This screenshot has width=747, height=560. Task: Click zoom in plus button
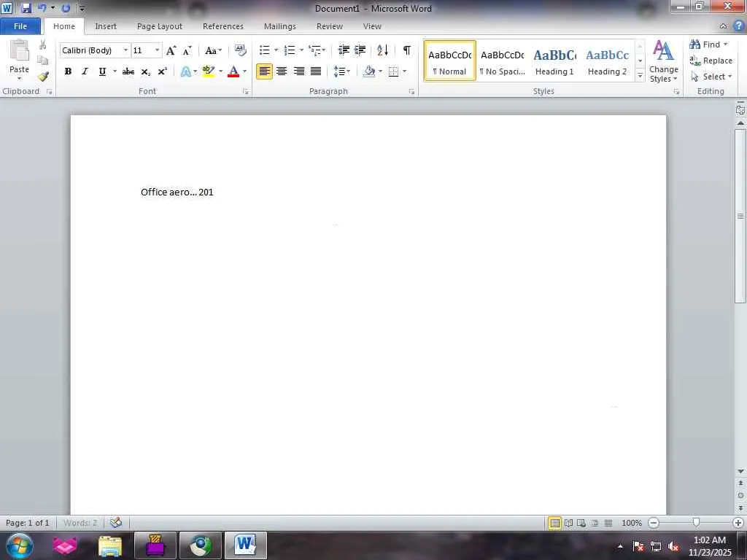tap(738, 523)
